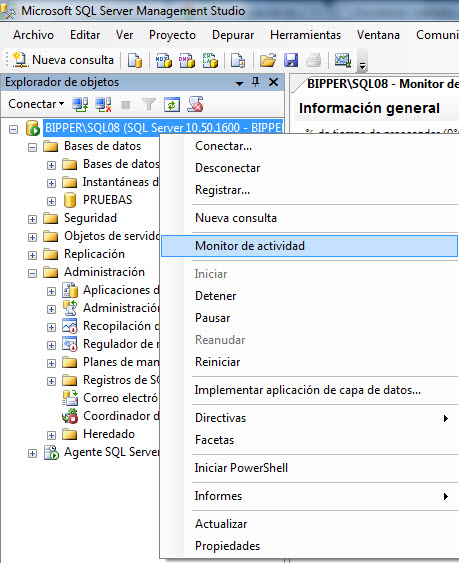Open the Herramientas menu
Screen dimensions: 459x563
pos(306,35)
